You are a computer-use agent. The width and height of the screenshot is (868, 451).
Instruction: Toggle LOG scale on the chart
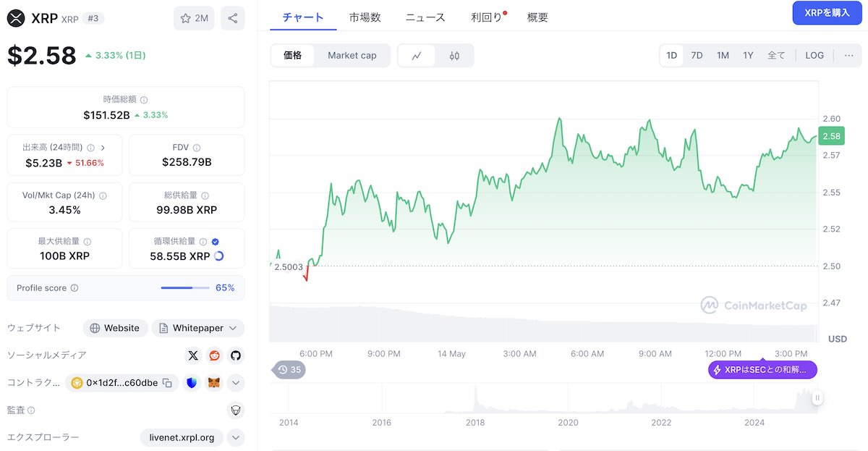(814, 56)
